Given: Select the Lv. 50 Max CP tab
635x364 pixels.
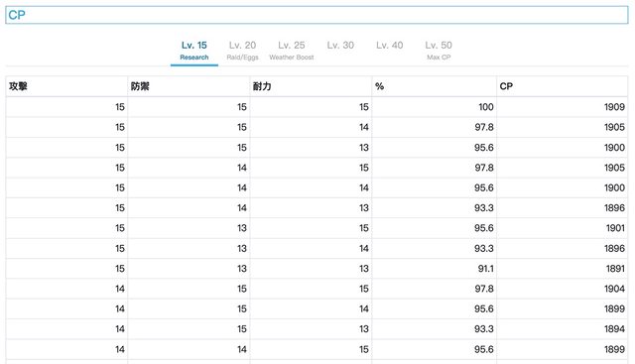Looking at the screenshot, I should (439, 51).
